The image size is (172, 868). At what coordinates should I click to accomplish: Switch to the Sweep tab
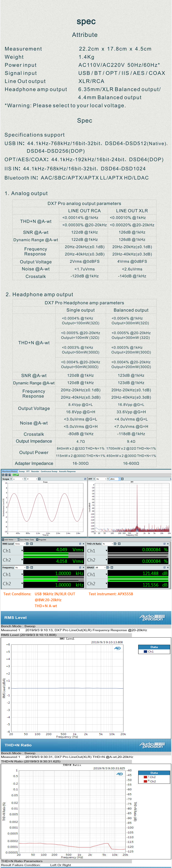tap(22, 471)
